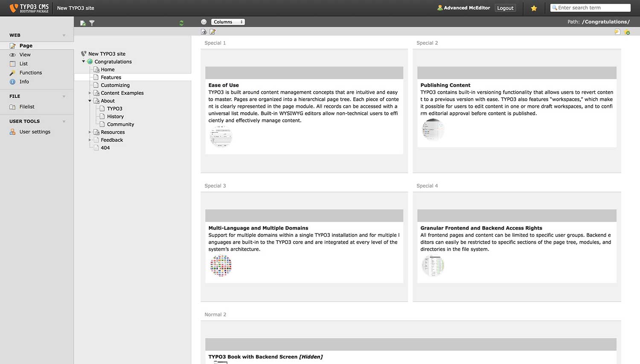The image size is (640, 364).
Task: Click the View module eye icon
Action: coord(13,55)
